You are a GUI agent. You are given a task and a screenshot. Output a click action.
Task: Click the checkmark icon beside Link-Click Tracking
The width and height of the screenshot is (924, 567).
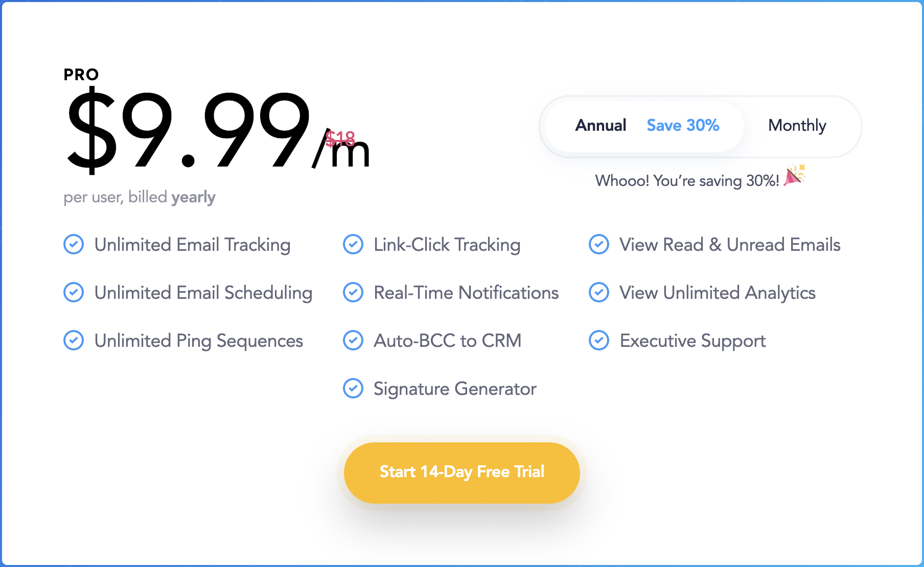pyautogui.click(x=353, y=245)
